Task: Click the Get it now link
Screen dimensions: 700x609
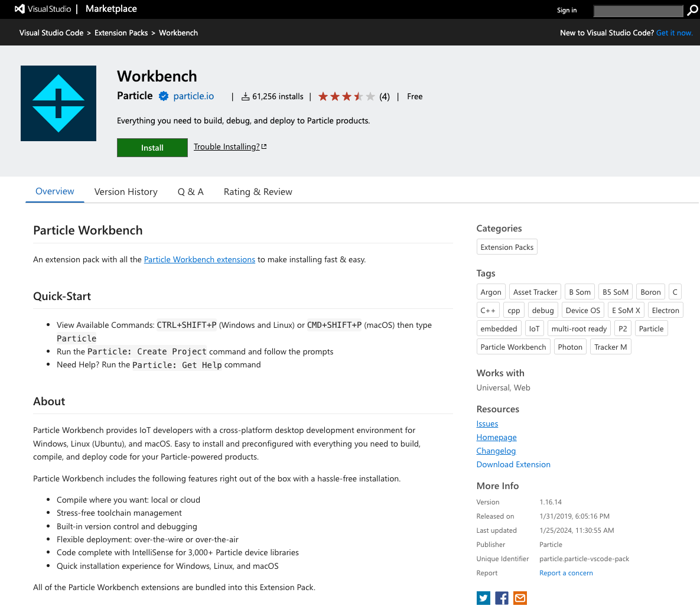Action: tap(674, 32)
